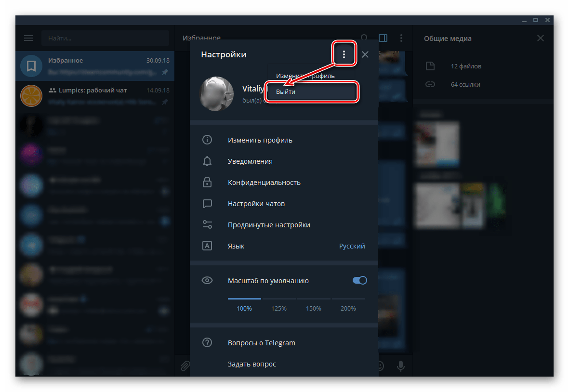Screen dimensions: 569x392
Task: Click the 'Русский' language link
Action: click(352, 246)
